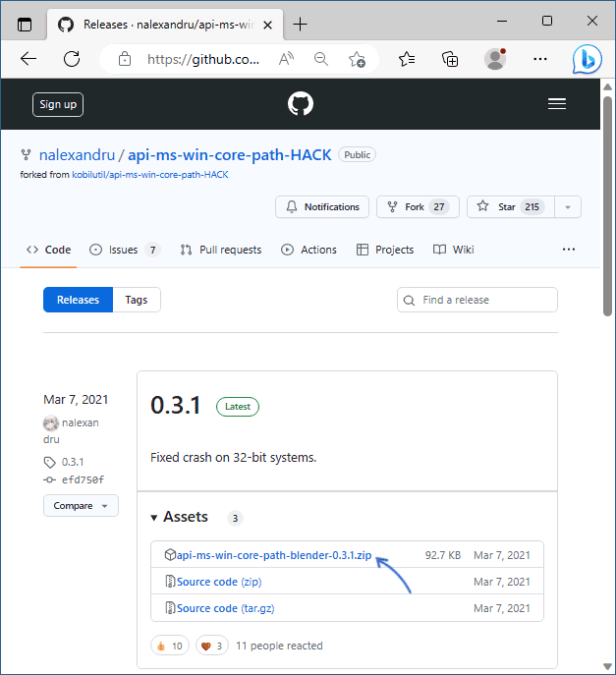Open the Bing chat sidebar

pyautogui.click(x=588, y=59)
